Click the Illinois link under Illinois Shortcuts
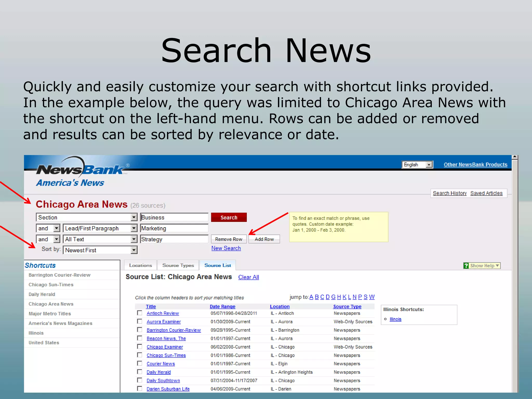This screenshot has height=399, width=532. pos(395,319)
